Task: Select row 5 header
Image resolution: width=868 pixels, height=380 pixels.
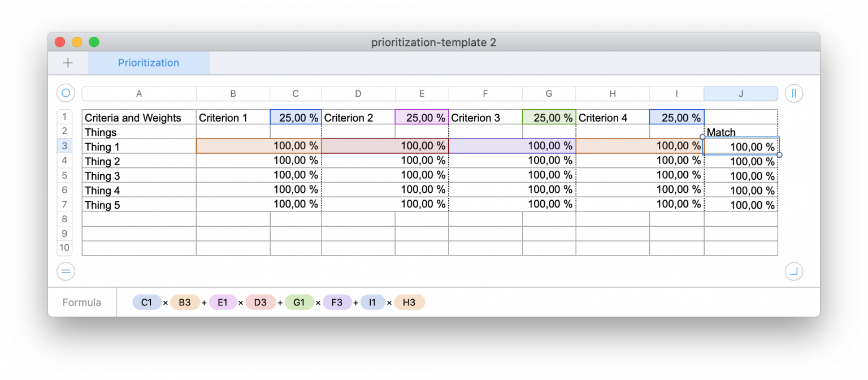Action: pyautogui.click(x=64, y=175)
